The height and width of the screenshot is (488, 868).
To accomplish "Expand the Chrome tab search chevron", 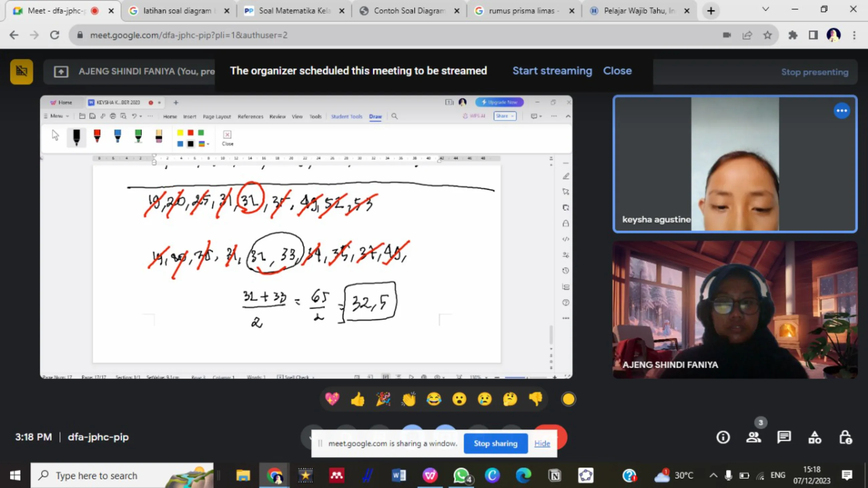I will click(x=765, y=9).
